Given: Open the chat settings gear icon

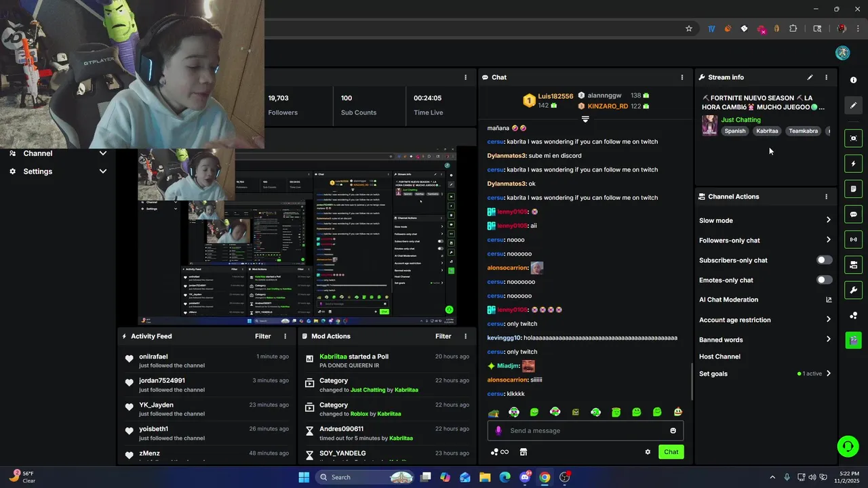Looking at the screenshot, I should [648, 452].
